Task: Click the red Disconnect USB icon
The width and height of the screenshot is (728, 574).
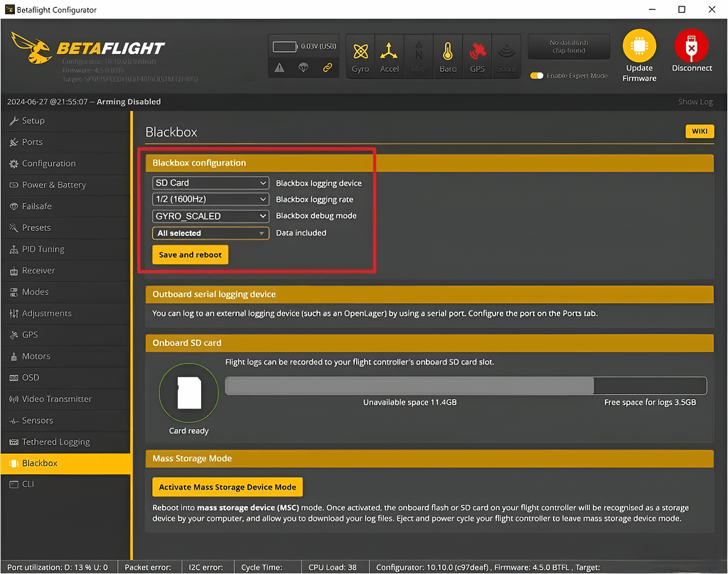Action: coord(691,45)
